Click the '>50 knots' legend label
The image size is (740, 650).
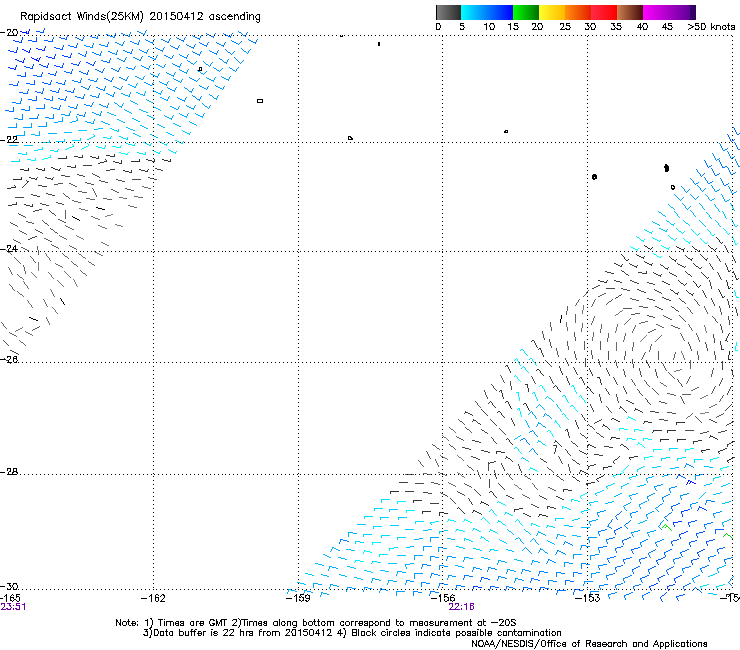coord(711,27)
